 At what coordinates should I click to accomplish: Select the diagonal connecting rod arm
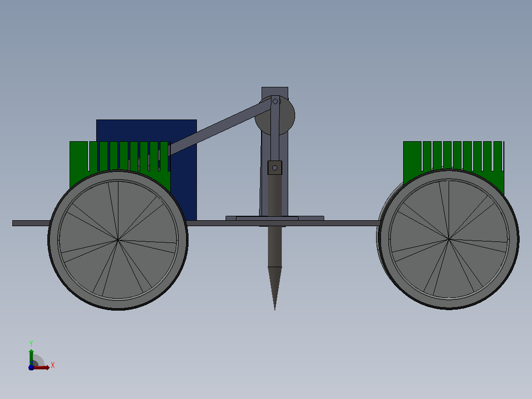point(220,127)
